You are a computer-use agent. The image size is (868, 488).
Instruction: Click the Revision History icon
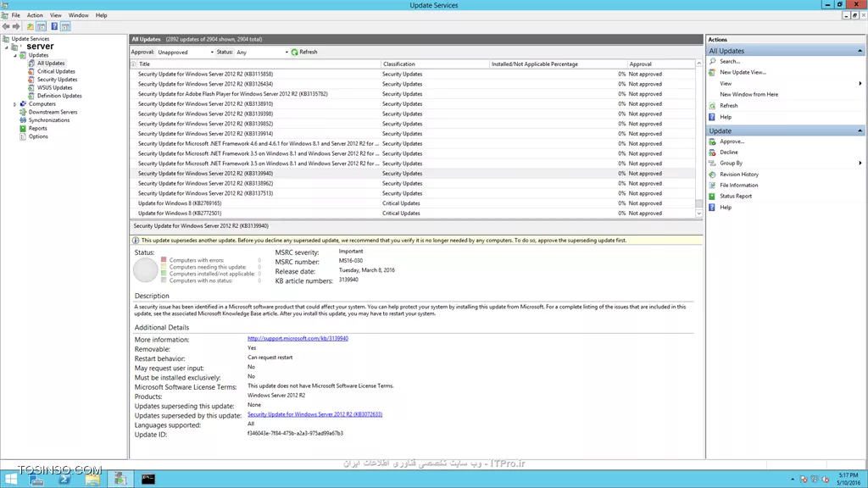(x=712, y=175)
